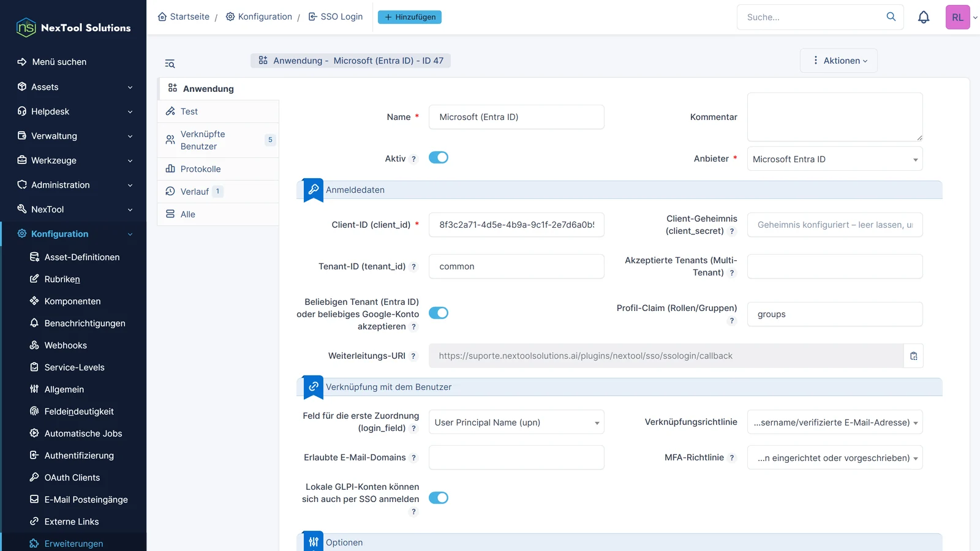Show help for Aktiv field
This screenshot has width=980, height=551.
click(x=413, y=159)
